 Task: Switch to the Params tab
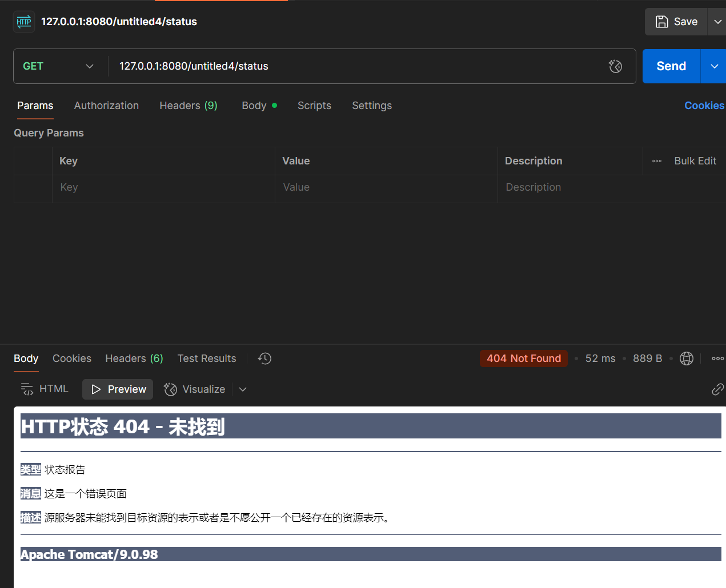coord(35,106)
